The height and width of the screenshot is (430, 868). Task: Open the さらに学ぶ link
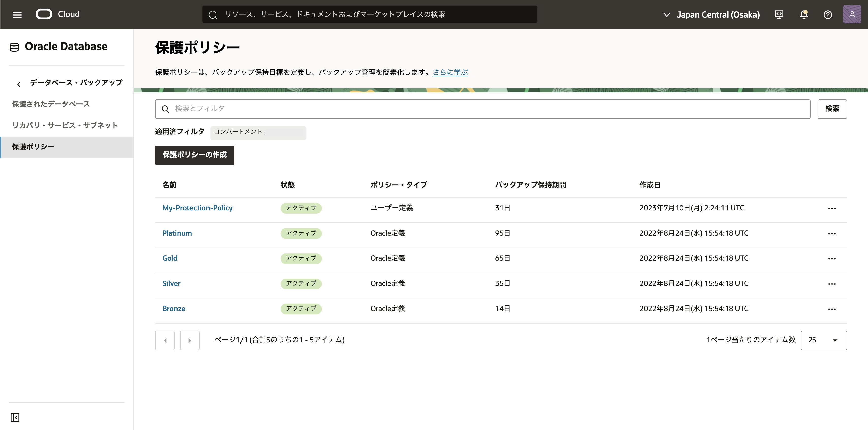tap(450, 72)
